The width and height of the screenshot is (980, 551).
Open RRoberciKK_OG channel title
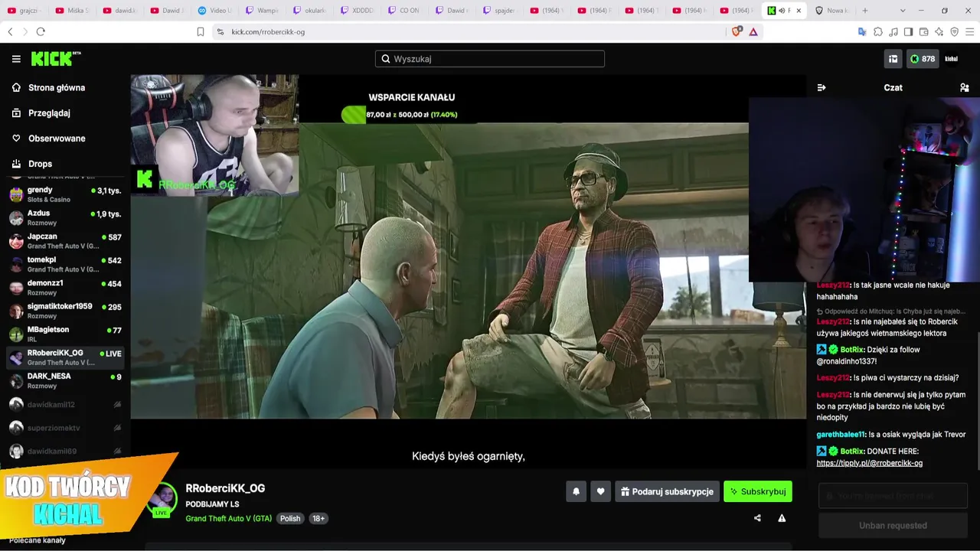(225, 488)
